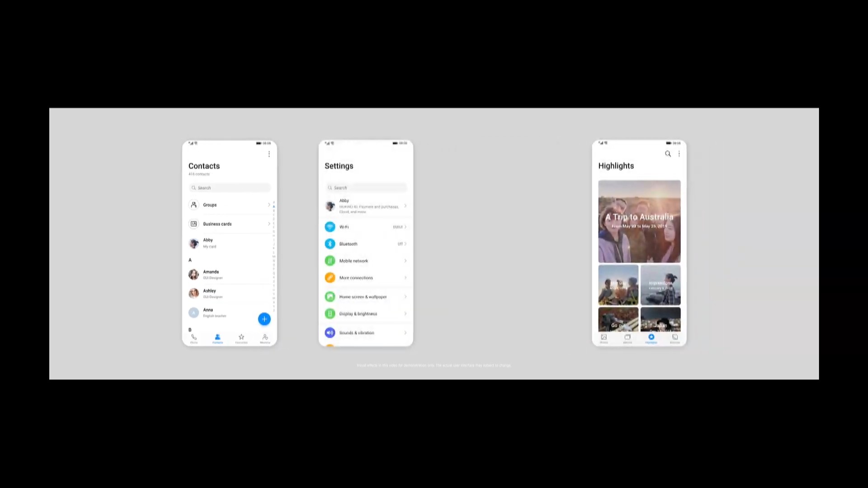Open the Japan highlight thumbnail

[x=660, y=319]
